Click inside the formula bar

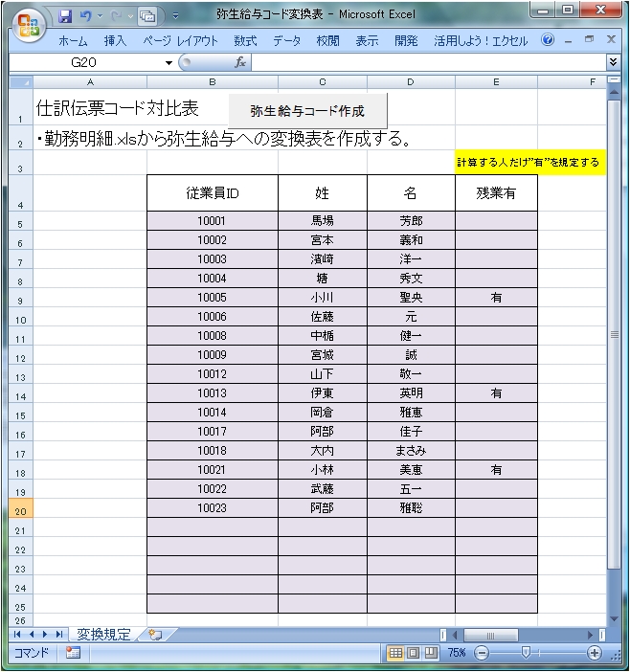pyautogui.click(x=429, y=62)
